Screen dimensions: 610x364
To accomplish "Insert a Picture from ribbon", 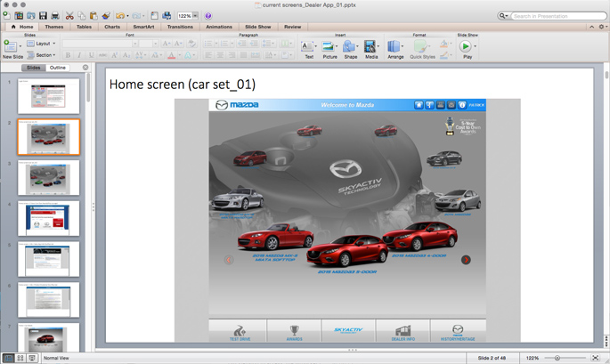I will click(329, 49).
